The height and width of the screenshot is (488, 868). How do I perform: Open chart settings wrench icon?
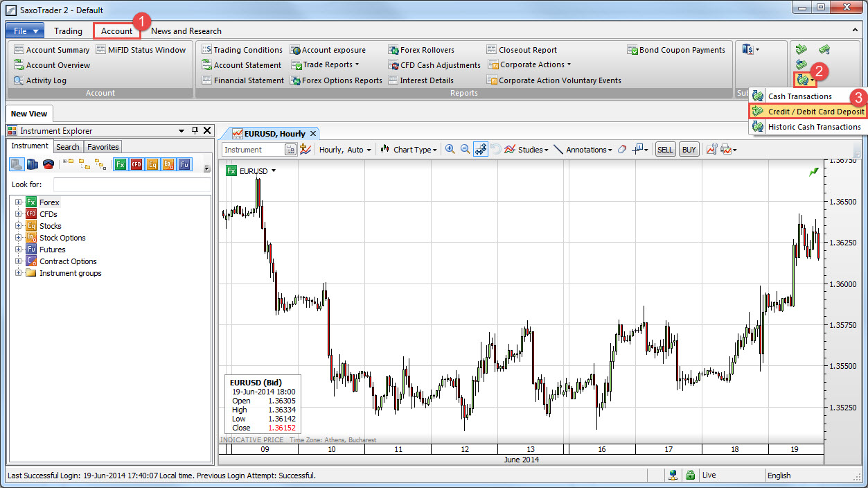pos(711,149)
